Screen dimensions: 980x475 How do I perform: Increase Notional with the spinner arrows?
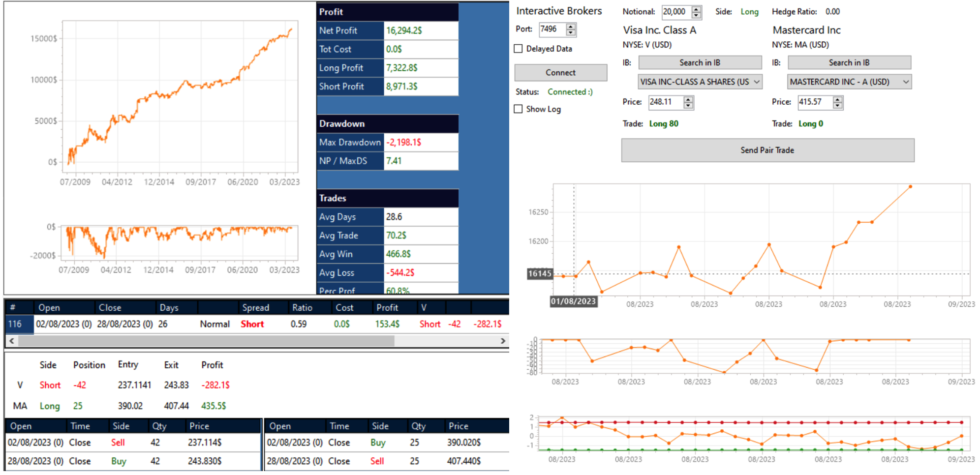tap(696, 9)
